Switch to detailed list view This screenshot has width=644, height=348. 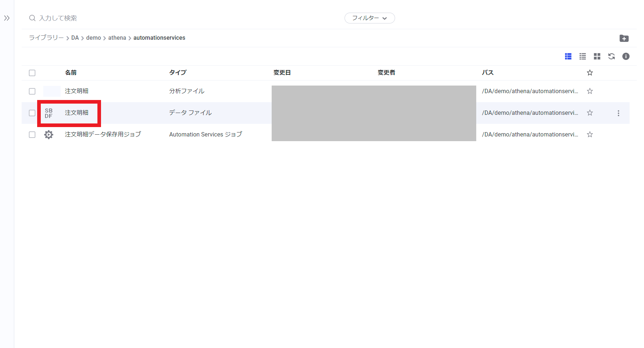click(x=568, y=56)
